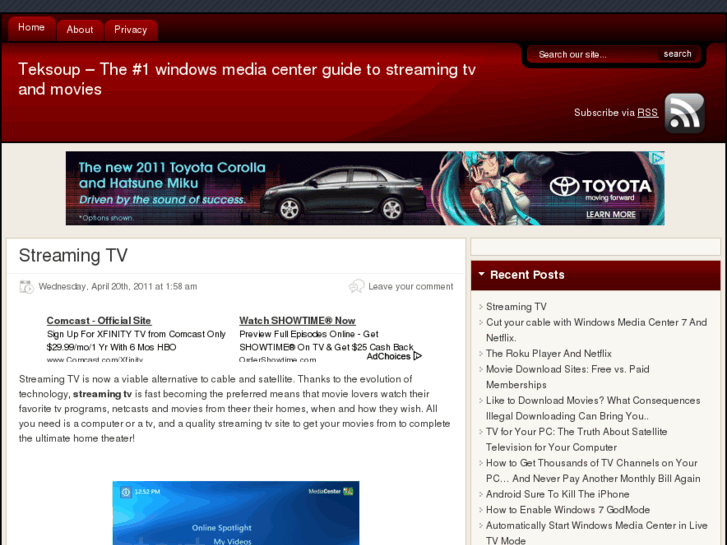Click the large RSS feed icon
Screen dimensions: 727x545
(x=684, y=113)
